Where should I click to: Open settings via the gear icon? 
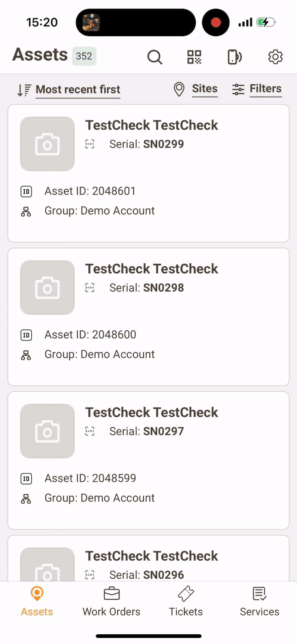click(275, 57)
